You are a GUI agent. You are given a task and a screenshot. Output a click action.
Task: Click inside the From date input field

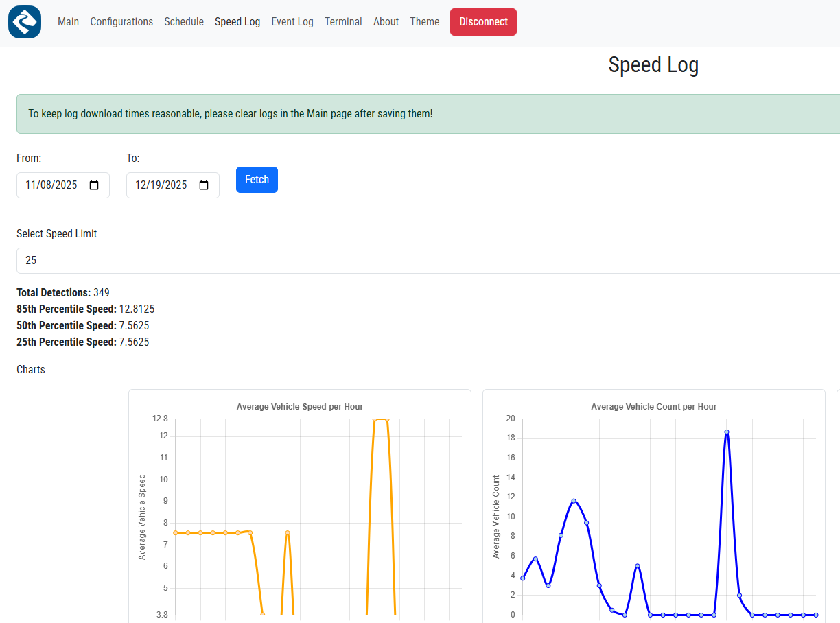(51, 185)
